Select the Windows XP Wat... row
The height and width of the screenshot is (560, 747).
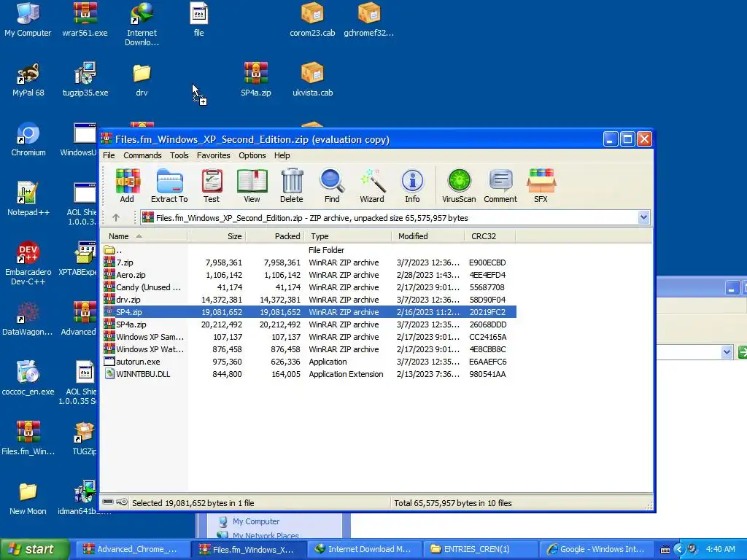pos(309,349)
